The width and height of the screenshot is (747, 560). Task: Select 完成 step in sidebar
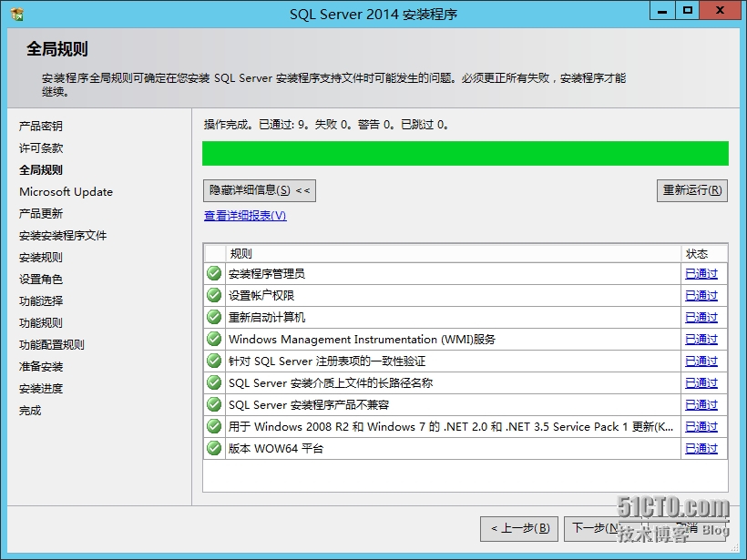pos(30,411)
